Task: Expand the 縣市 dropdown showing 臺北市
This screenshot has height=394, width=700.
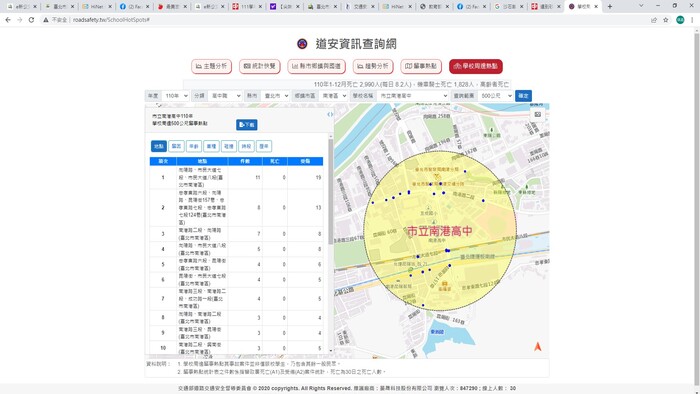Action: click(275, 96)
